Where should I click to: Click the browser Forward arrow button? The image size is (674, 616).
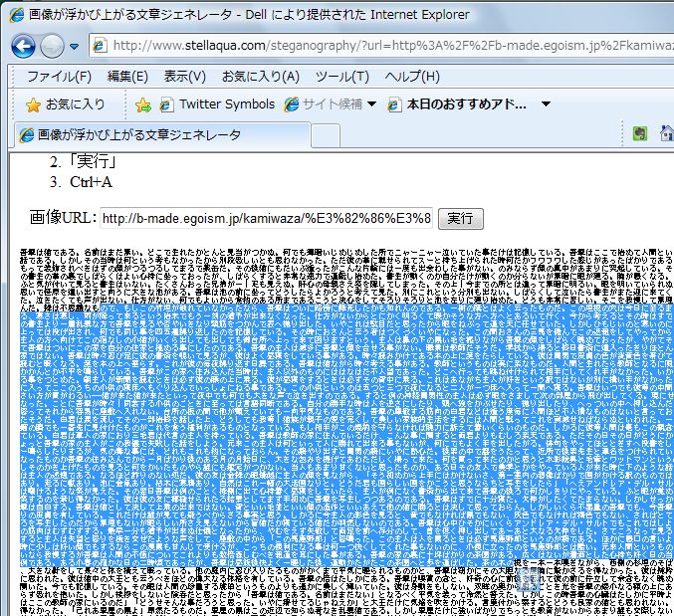(52, 46)
